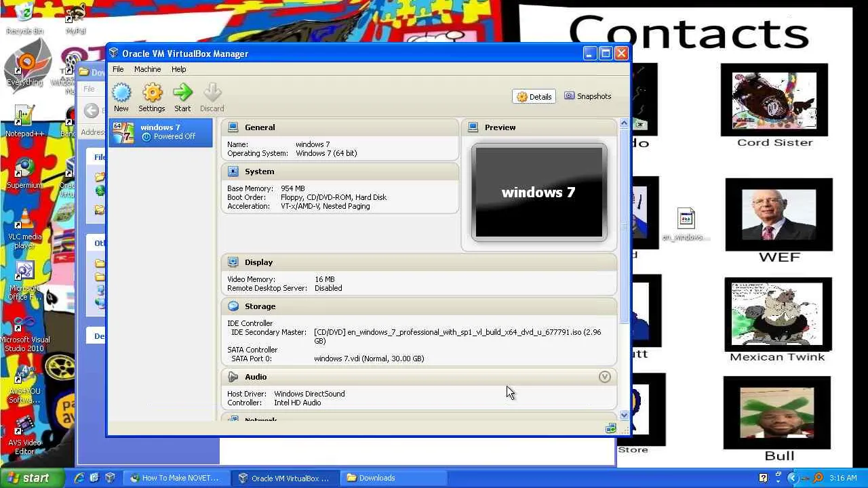This screenshot has width=868, height=488.
Task: Click the windows 7 preview thumbnail
Action: click(539, 192)
